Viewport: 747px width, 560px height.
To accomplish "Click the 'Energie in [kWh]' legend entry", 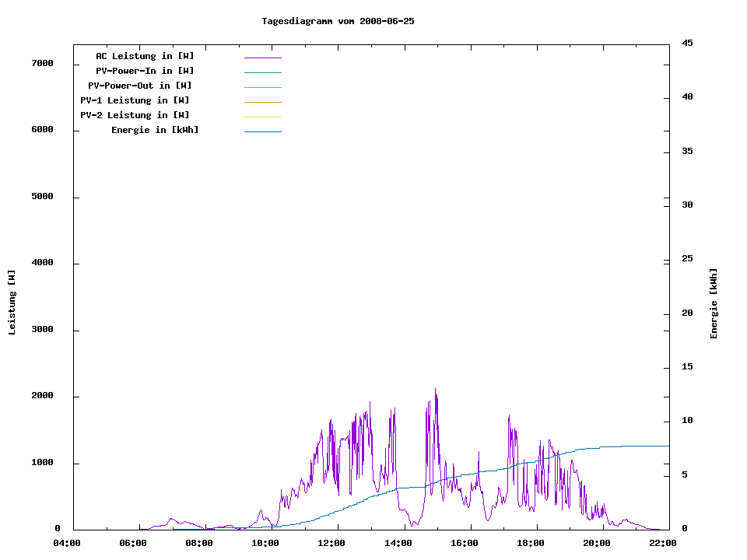I will (155, 130).
